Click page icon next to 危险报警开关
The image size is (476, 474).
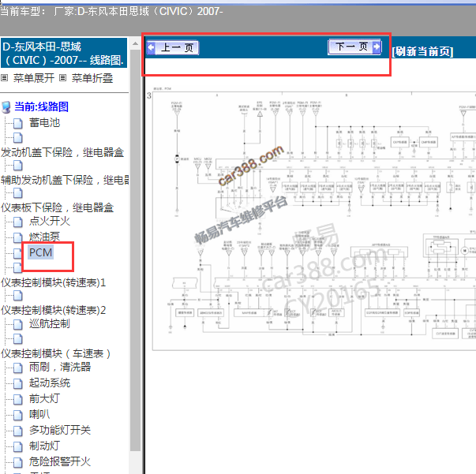(x=18, y=462)
